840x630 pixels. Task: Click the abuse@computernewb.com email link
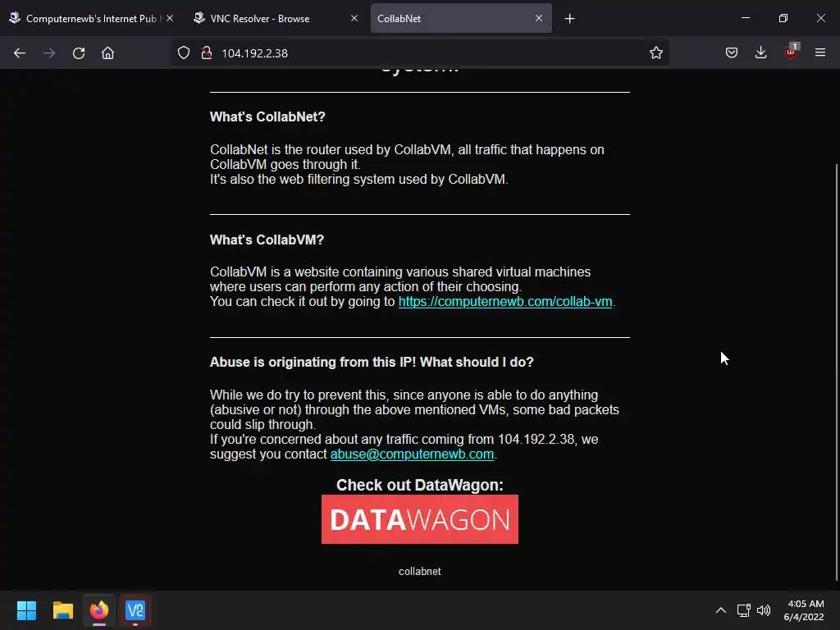point(412,454)
